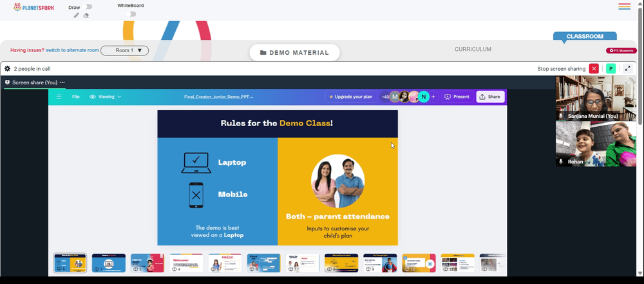Click 2 people in call label

coord(32,69)
